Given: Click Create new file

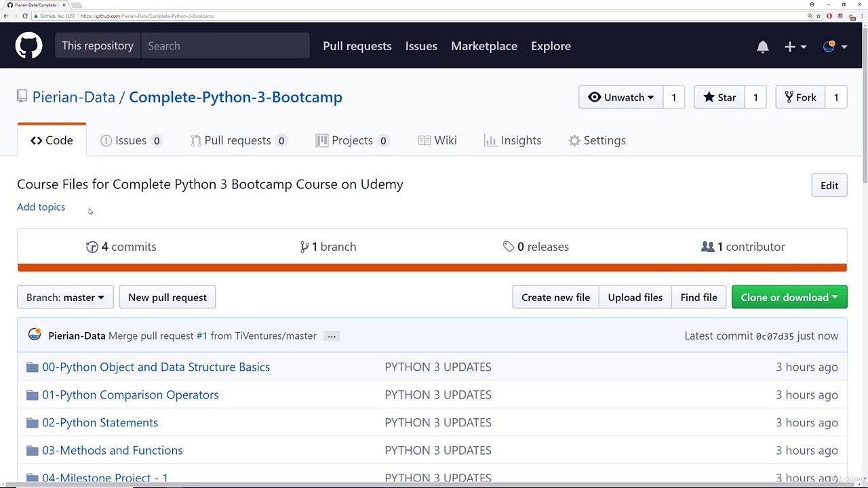Looking at the screenshot, I should point(555,298).
